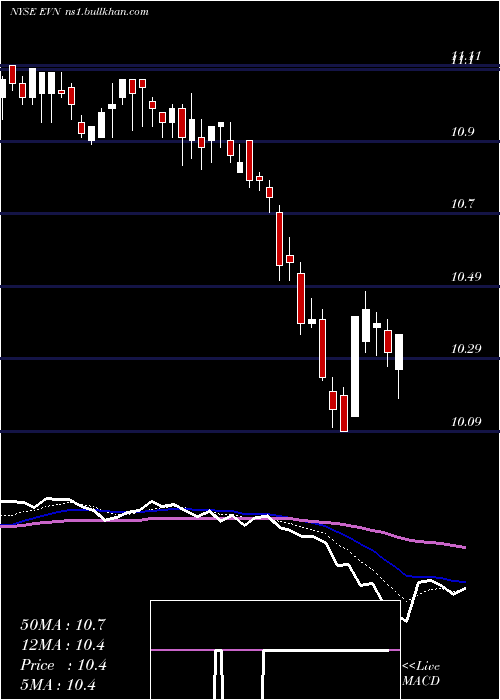Click the 12MA : 10.4 readout
Screen dimensions: 500x700
pos(63,645)
